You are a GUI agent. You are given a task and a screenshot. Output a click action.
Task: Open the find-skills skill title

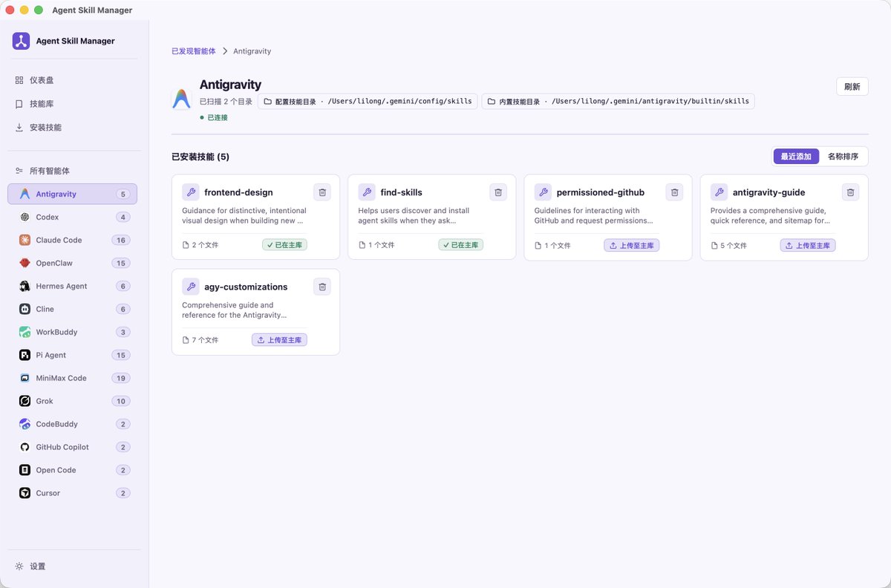[x=401, y=192]
